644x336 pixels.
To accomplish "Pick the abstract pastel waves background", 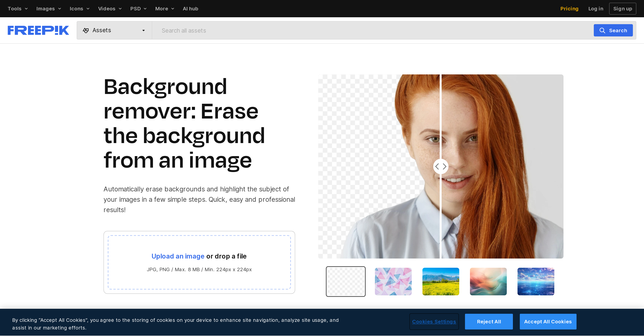I will point(488,282).
